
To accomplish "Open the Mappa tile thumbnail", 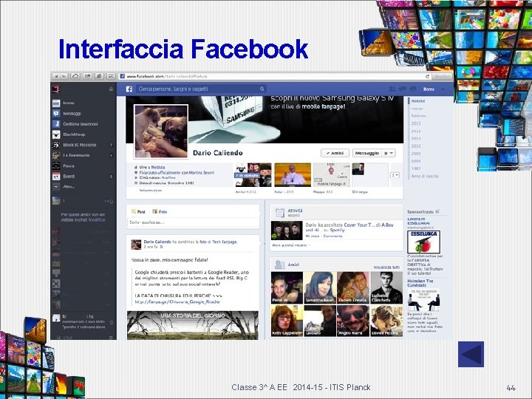I will pyautogui.click(x=331, y=174).
